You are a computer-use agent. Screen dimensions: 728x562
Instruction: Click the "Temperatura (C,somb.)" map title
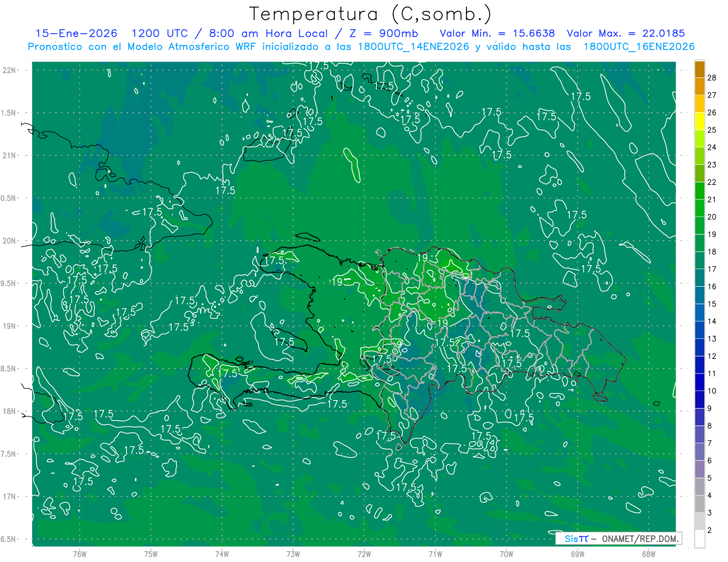(371, 14)
